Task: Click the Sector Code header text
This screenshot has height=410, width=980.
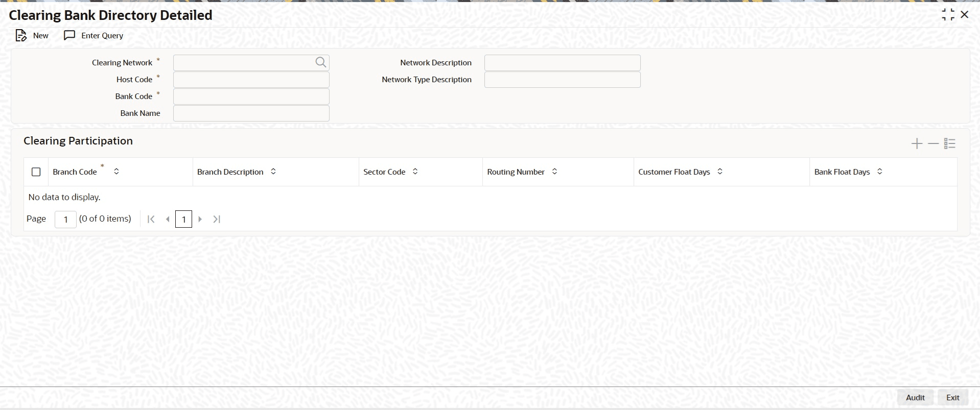Action: (384, 172)
